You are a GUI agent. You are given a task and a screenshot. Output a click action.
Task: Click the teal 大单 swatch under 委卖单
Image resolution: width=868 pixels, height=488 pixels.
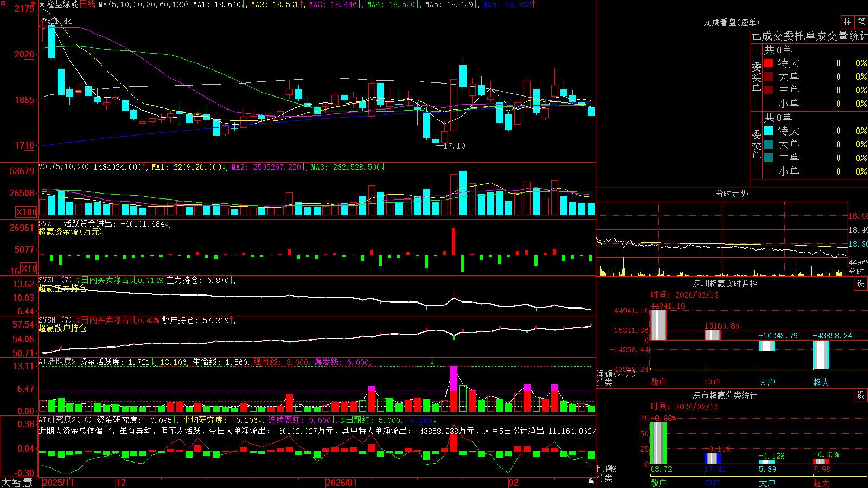[x=768, y=144]
